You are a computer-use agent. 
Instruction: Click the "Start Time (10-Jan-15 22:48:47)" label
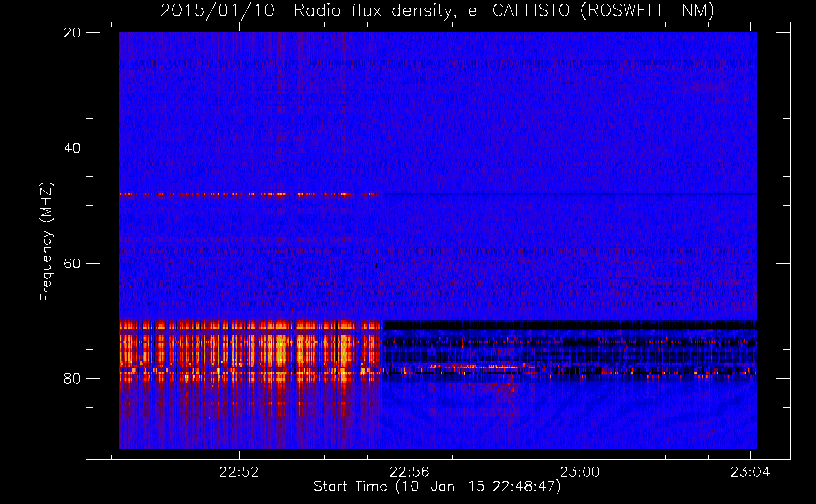coord(437,487)
